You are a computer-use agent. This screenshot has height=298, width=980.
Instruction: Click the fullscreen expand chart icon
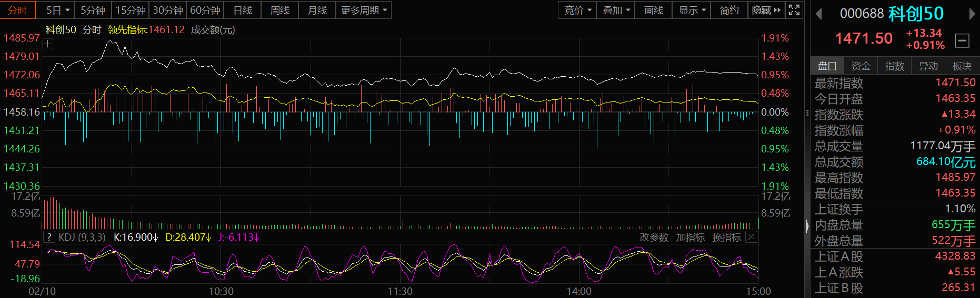point(794,10)
